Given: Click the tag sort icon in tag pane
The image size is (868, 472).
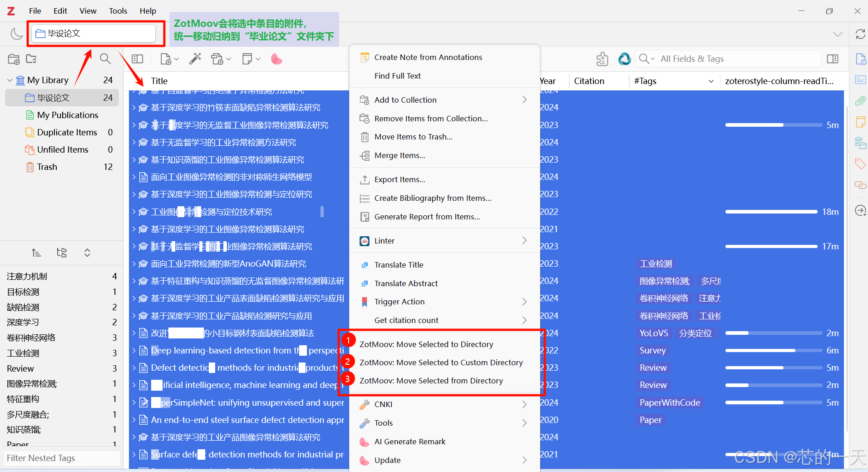Looking at the screenshot, I should 36,253.
